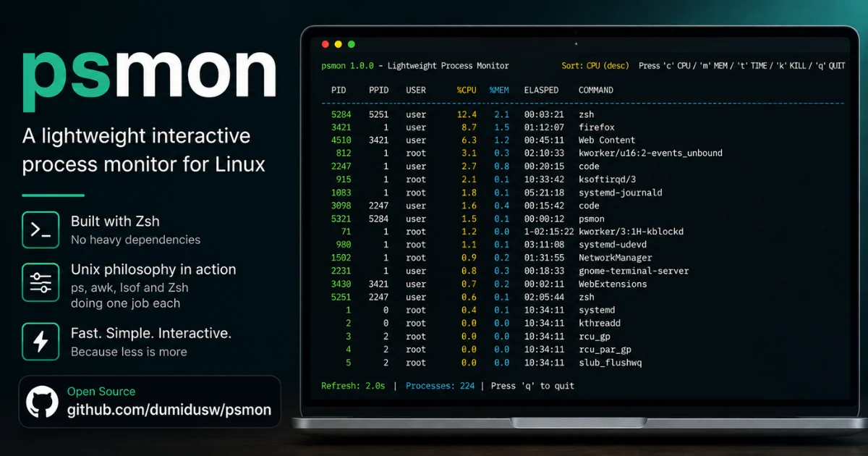Click the PID column header

click(x=339, y=90)
